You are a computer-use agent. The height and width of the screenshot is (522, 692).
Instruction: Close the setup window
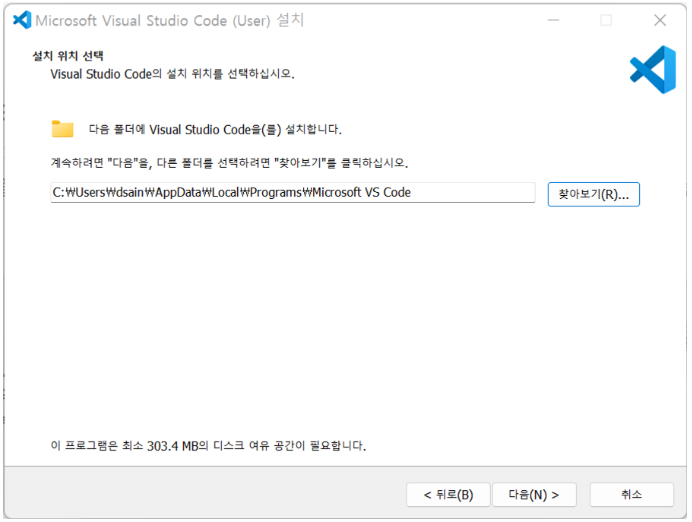pos(660,20)
